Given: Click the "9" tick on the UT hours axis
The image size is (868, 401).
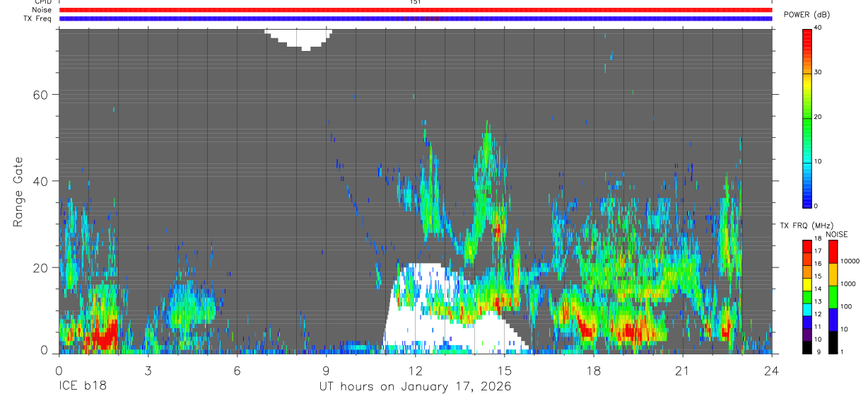Looking at the screenshot, I should (326, 371).
